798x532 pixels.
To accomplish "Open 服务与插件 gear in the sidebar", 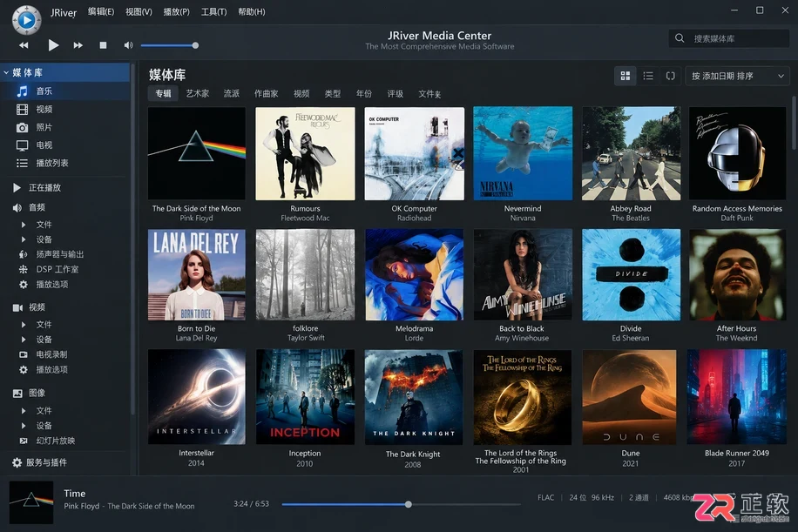I will pyautogui.click(x=17, y=463).
